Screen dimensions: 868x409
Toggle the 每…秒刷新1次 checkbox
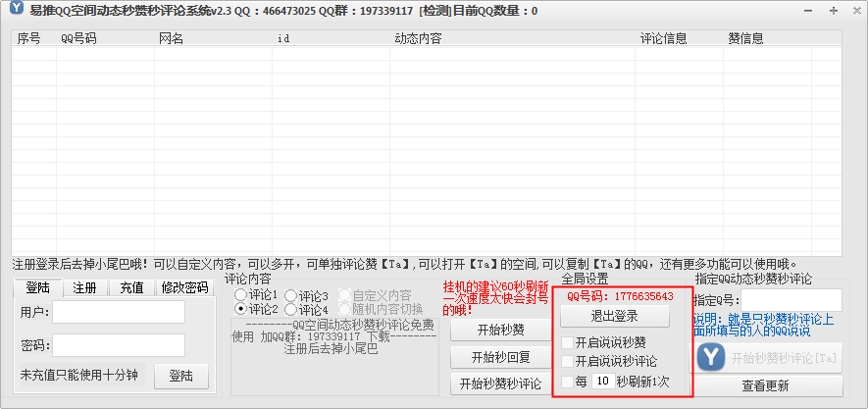point(568,382)
